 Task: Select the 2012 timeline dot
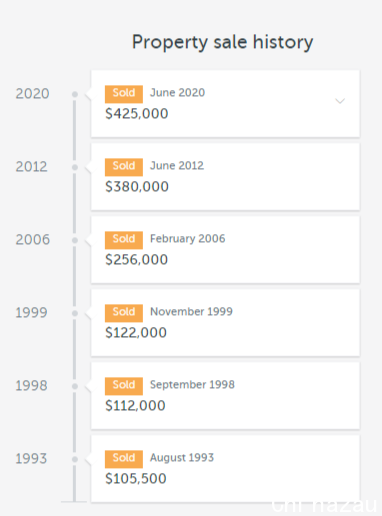[75, 167]
